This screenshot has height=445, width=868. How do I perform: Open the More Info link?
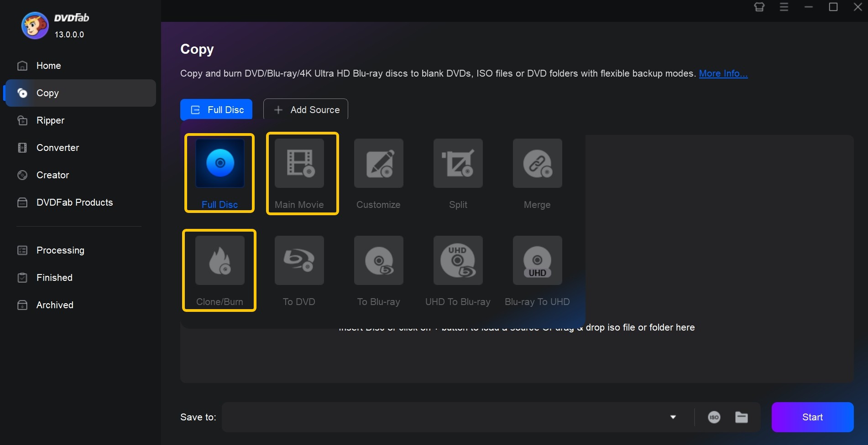coord(723,73)
